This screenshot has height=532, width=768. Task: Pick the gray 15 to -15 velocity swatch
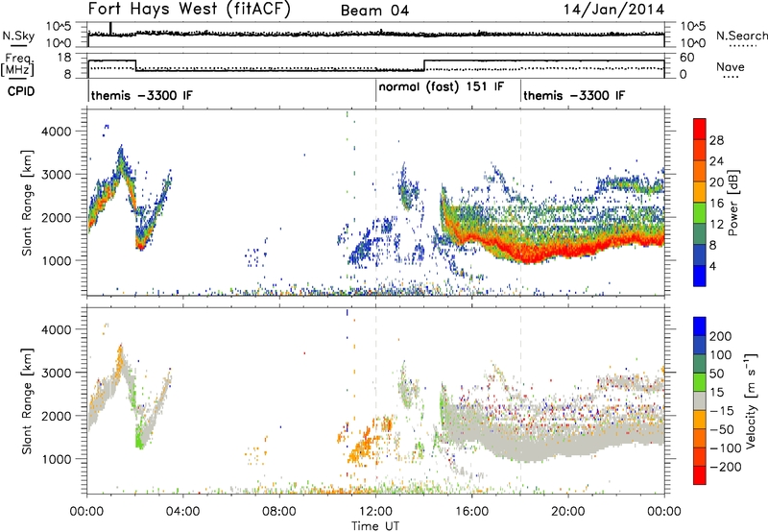(x=700, y=400)
